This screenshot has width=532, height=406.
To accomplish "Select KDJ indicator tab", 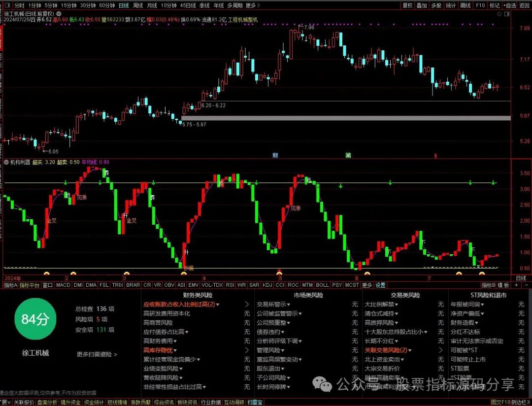I will (267, 285).
